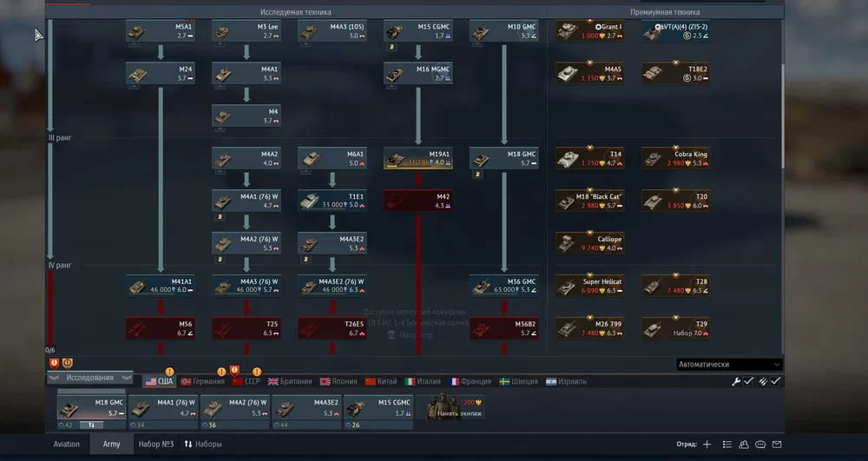Select the LVT(A)(4) (ZIS-2) premium vehicle

point(676,31)
